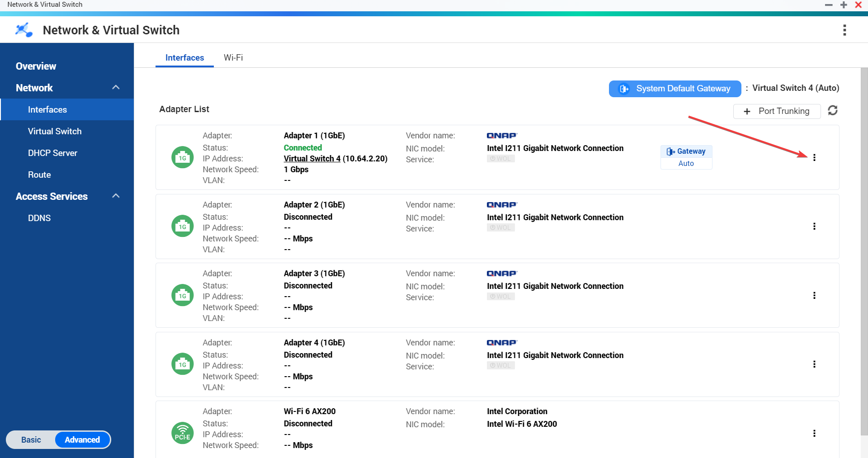Image resolution: width=868 pixels, height=458 pixels.
Task: Switch to Basic view mode
Action: coord(30,439)
